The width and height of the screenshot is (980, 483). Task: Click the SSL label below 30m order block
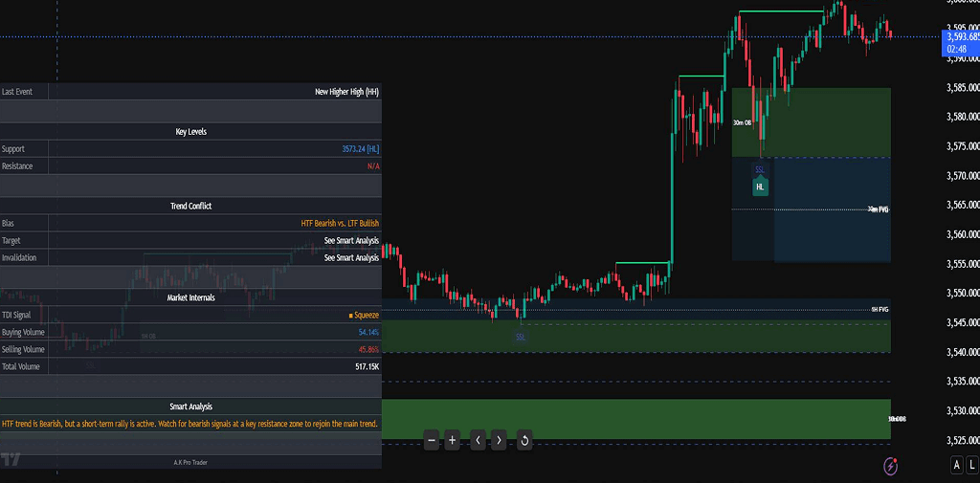[x=760, y=169]
